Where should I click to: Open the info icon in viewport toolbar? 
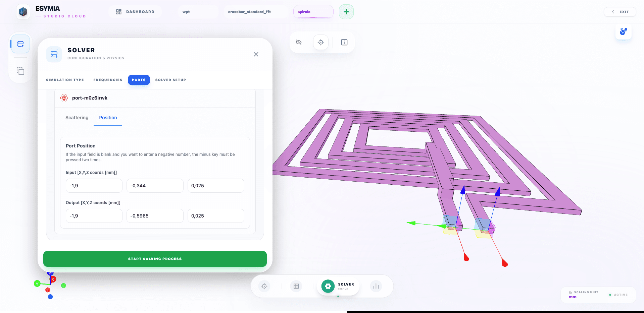point(344,42)
